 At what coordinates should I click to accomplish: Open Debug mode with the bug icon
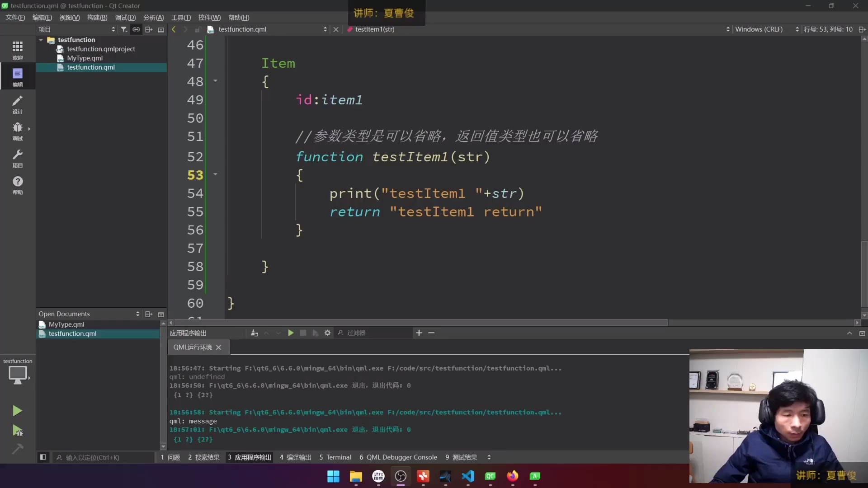tap(17, 130)
